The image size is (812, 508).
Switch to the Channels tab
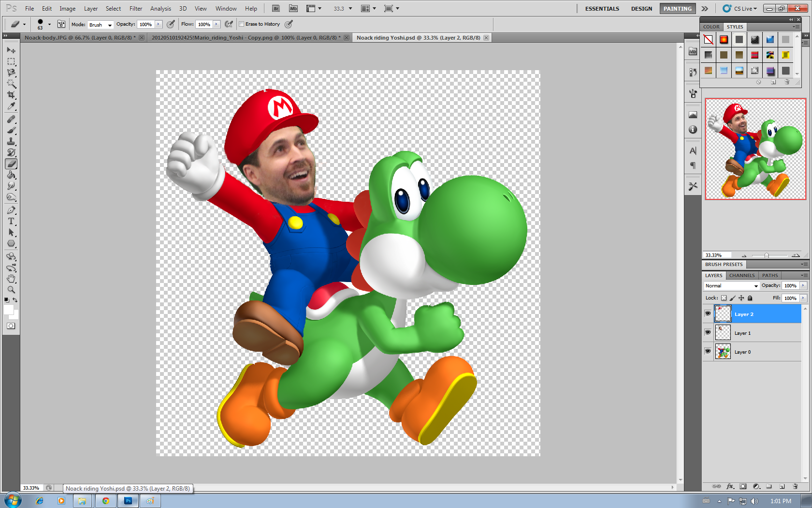pos(742,275)
